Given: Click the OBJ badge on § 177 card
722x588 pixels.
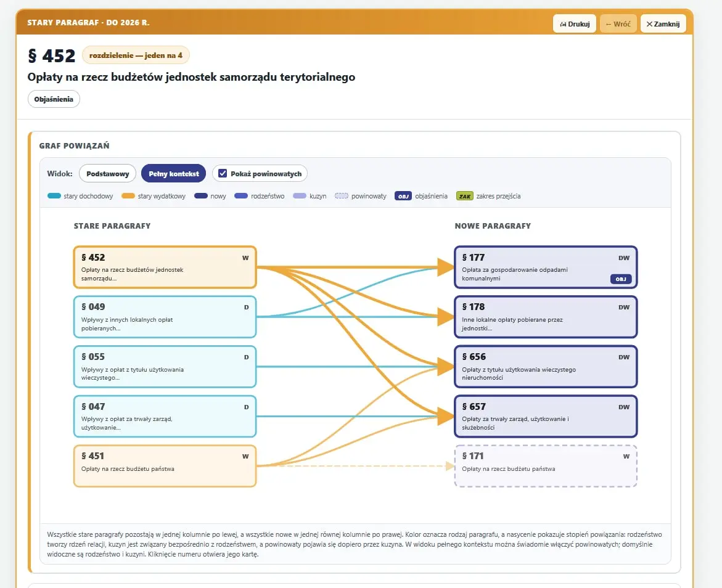Looking at the screenshot, I should (x=621, y=279).
